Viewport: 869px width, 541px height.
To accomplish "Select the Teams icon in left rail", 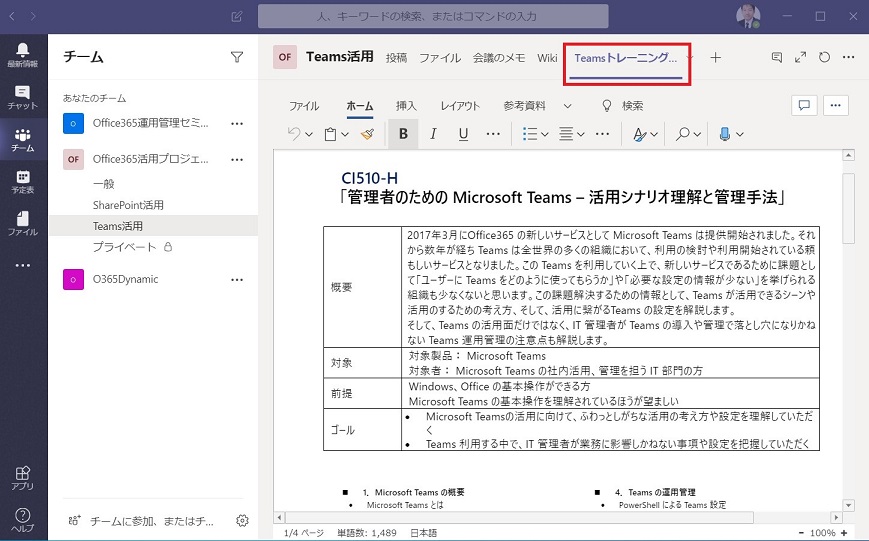I will (23, 140).
